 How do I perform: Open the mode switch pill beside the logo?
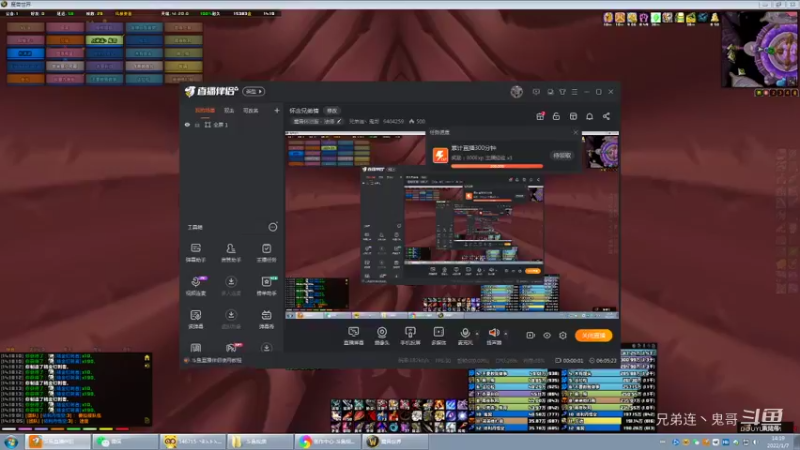pos(254,91)
